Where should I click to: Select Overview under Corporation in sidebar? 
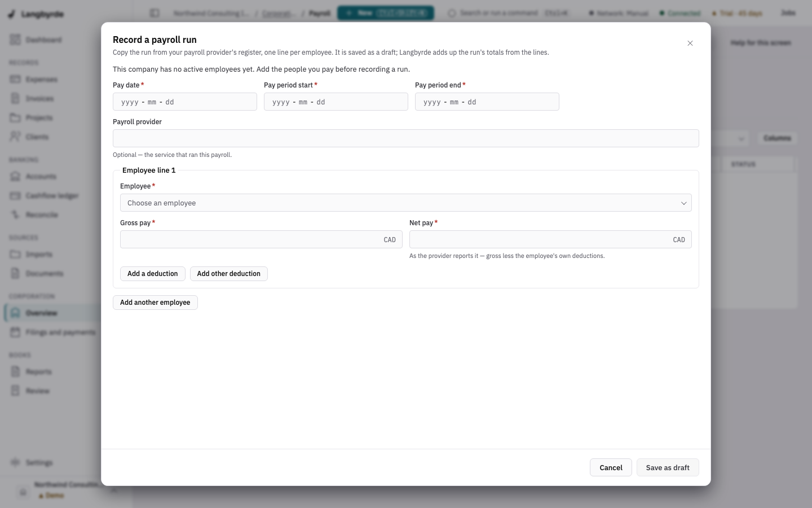pyautogui.click(x=52, y=313)
